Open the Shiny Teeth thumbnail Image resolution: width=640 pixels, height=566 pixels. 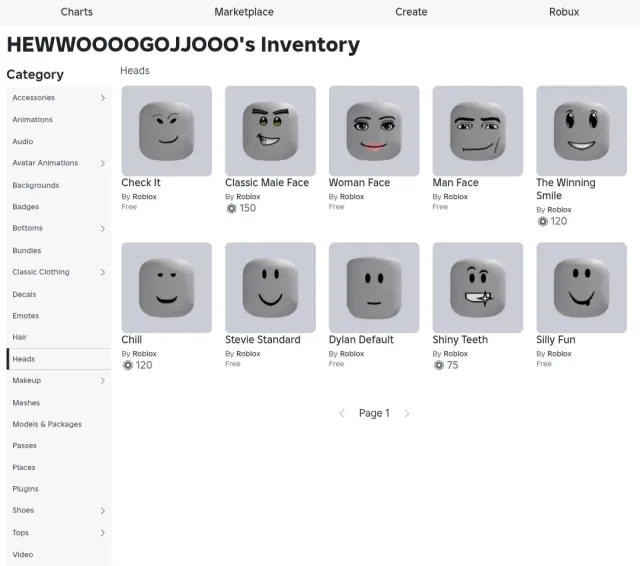click(x=478, y=288)
